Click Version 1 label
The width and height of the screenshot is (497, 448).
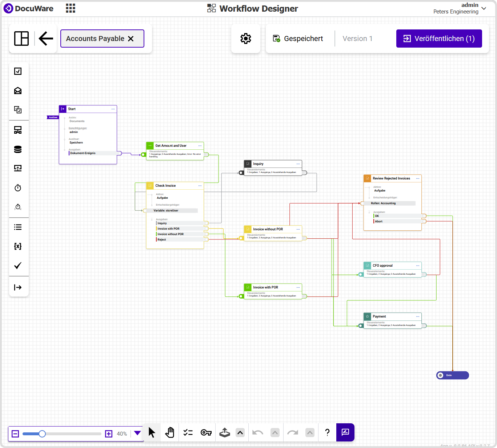point(357,39)
